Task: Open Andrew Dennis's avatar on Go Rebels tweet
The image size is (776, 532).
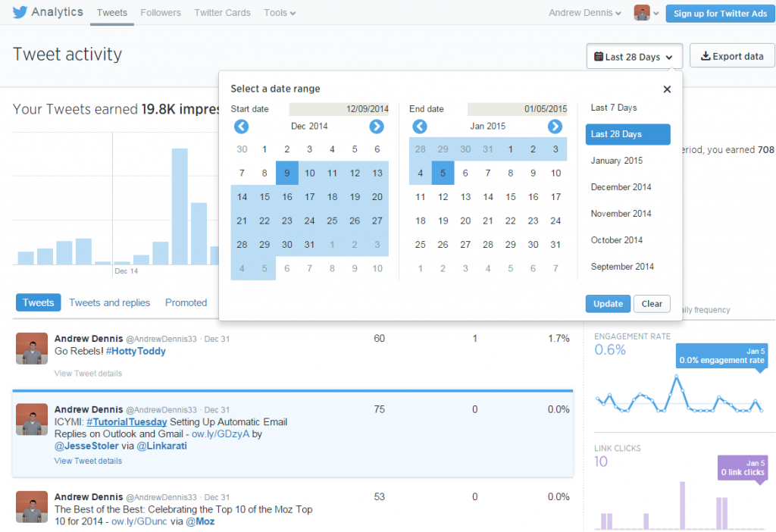Action: [x=32, y=349]
